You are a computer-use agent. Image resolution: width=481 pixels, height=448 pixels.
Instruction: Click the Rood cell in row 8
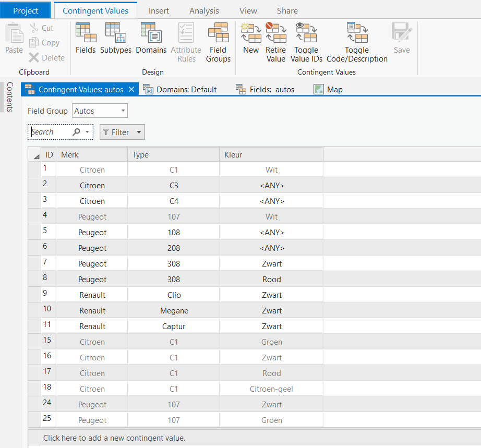(271, 279)
